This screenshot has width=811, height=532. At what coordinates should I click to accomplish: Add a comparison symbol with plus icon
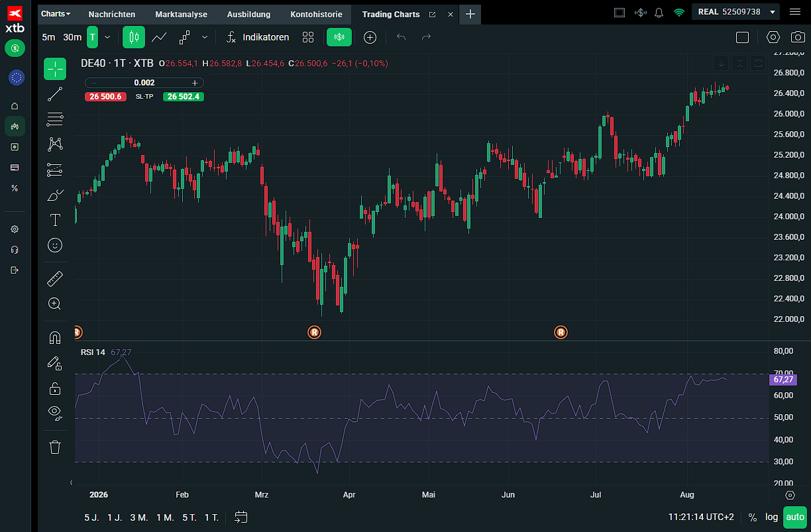coord(370,37)
